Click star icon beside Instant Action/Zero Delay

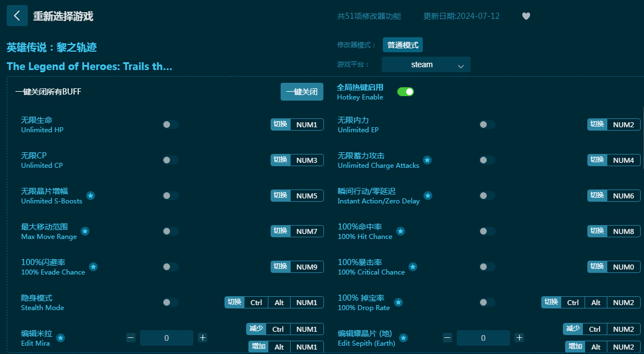[428, 196]
